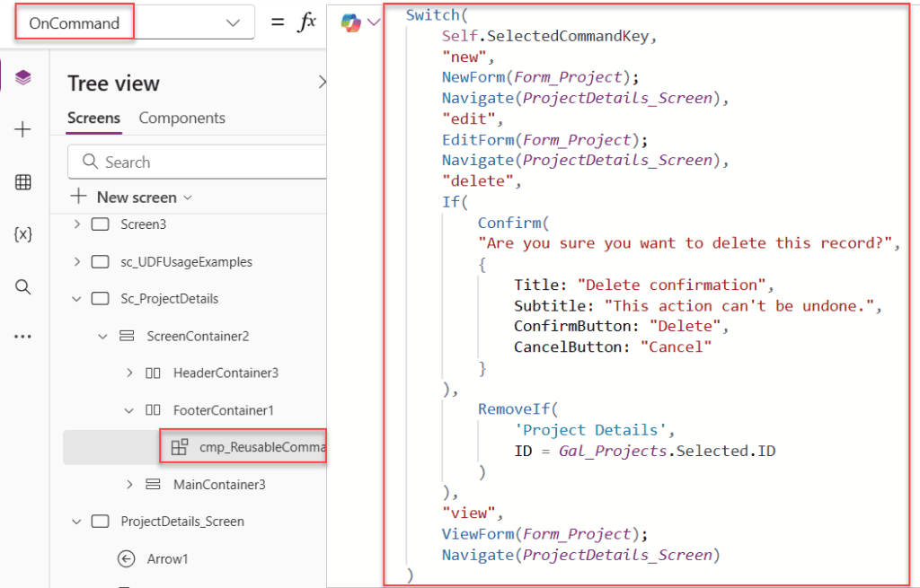Viewport: 920px width, 588px height.
Task: Select HeaderContainer3 in tree
Action: pyautogui.click(x=226, y=373)
